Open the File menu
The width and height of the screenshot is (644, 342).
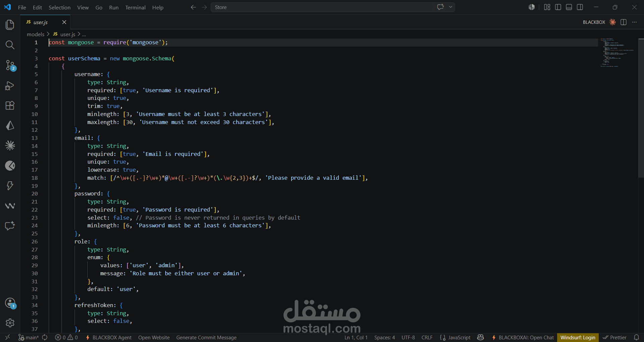click(x=22, y=7)
